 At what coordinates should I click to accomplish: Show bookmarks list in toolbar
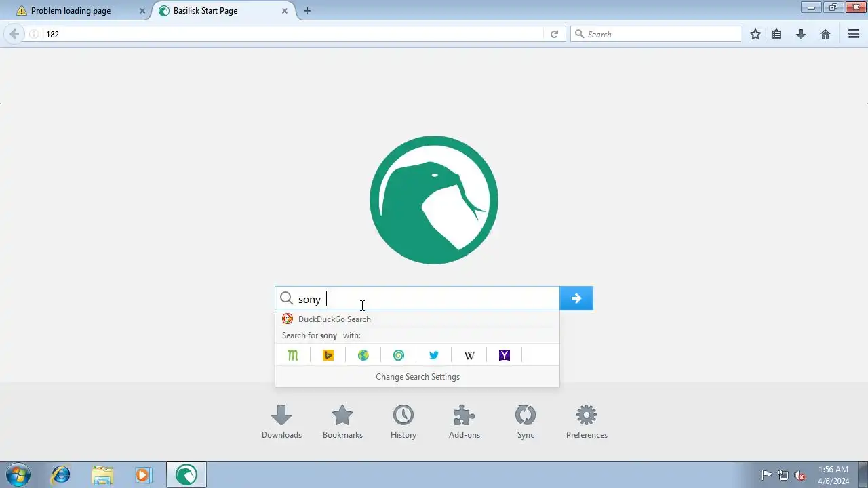tap(777, 34)
